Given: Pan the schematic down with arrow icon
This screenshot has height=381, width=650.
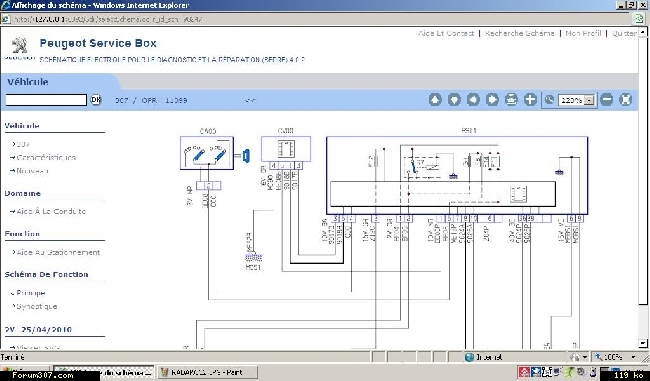Looking at the screenshot, I should pos(454,100).
